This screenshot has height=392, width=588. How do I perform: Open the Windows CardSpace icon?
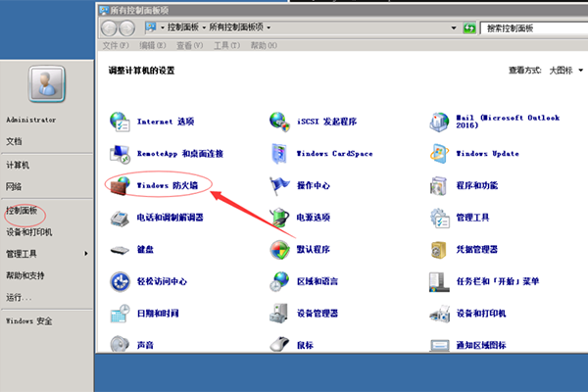(279, 154)
